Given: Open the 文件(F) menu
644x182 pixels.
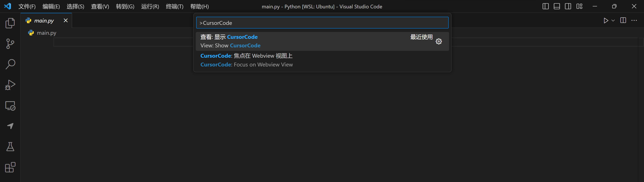Looking at the screenshot, I should [x=27, y=6].
